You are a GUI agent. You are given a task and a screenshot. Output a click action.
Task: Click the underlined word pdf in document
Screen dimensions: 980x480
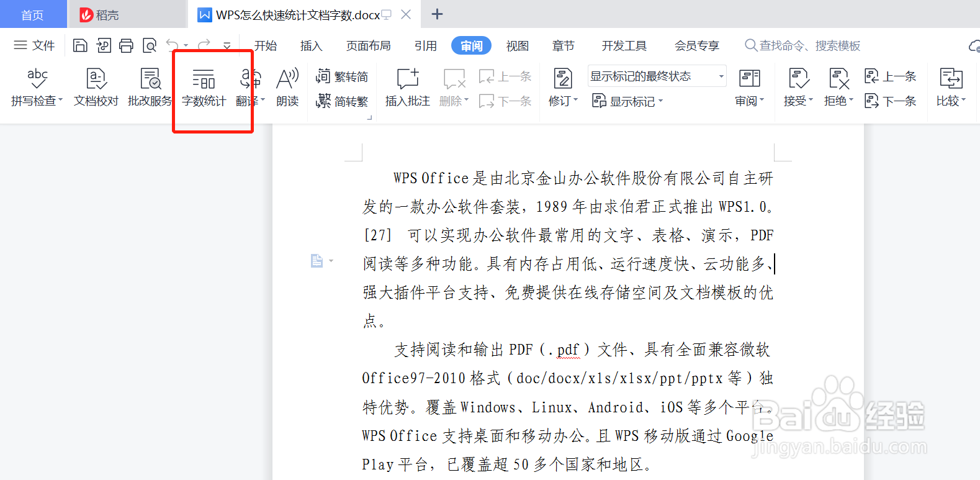pyautogui.click(x=568, y=350)
